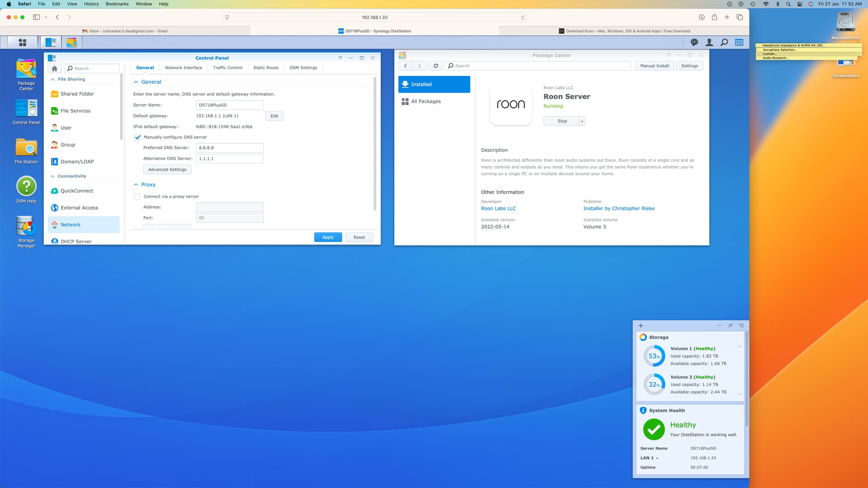The image size is (868, 488).
Task: Click Apply in Control Panel
Action: (328, 237)
